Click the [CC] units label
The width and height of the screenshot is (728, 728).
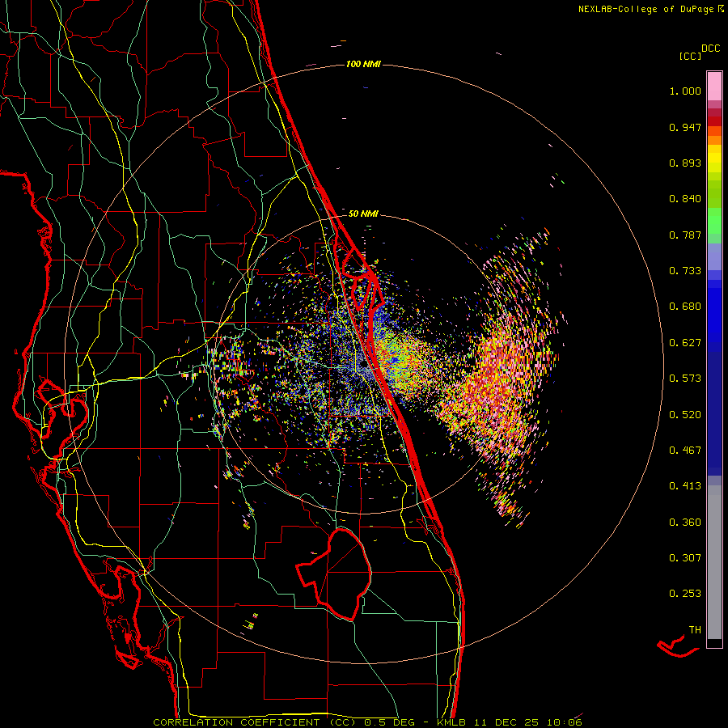[x=690, y=56]
